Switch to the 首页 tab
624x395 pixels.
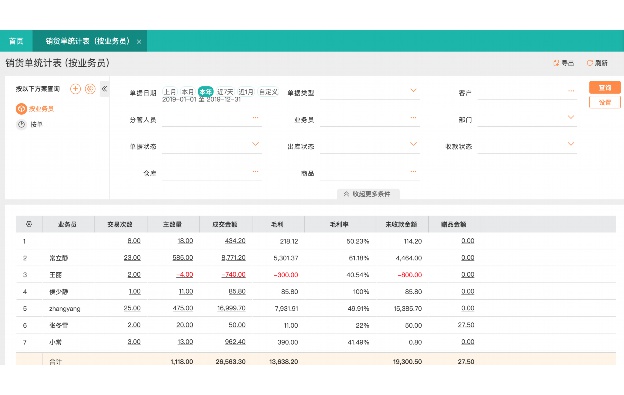pyautogui.click(x=16, y=41)
